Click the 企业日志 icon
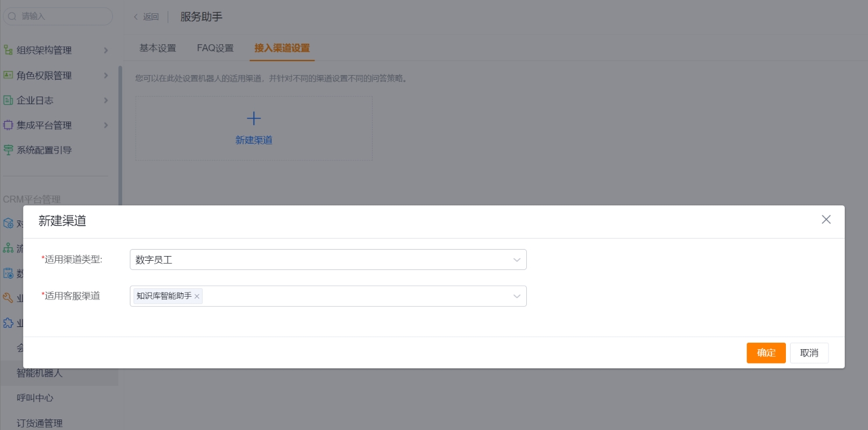This screenshot has height=430, width=868. [8, 100]
